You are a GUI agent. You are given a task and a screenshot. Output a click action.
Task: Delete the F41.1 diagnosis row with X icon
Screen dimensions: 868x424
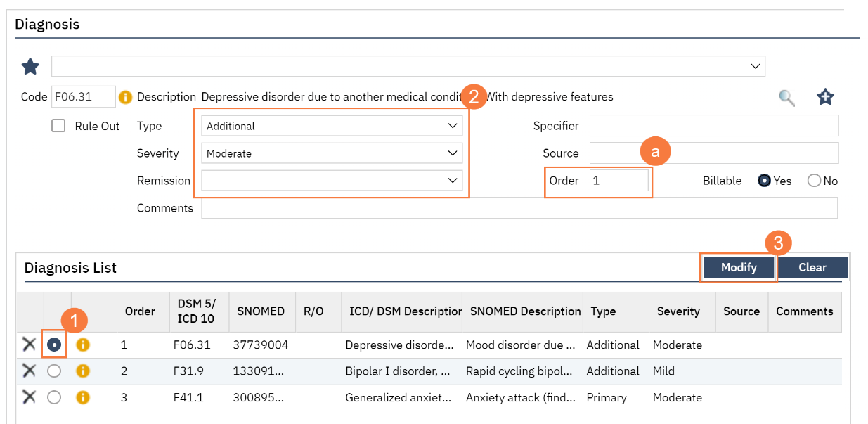click(29, 397)
